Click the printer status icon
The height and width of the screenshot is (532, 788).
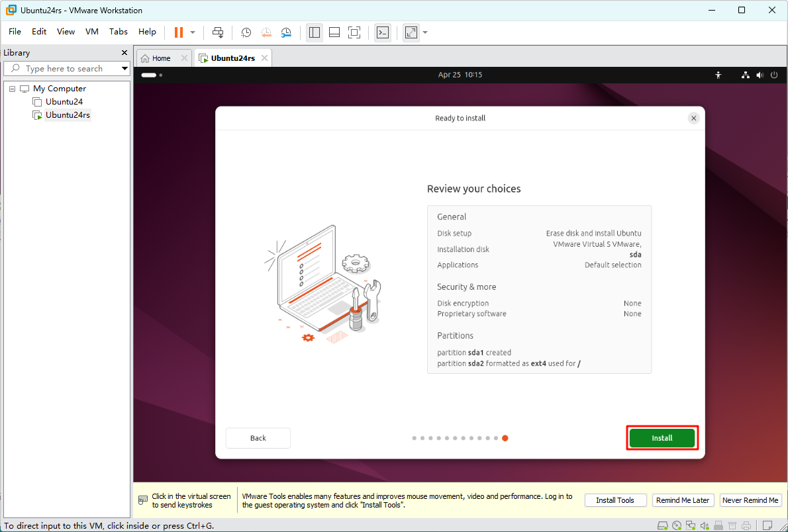pyautogui.click(x=746, y=525)
